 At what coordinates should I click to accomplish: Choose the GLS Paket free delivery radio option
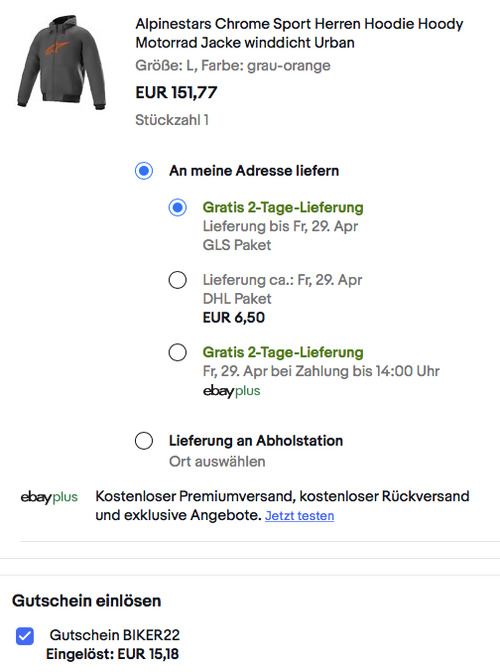[x=177, y=207]
